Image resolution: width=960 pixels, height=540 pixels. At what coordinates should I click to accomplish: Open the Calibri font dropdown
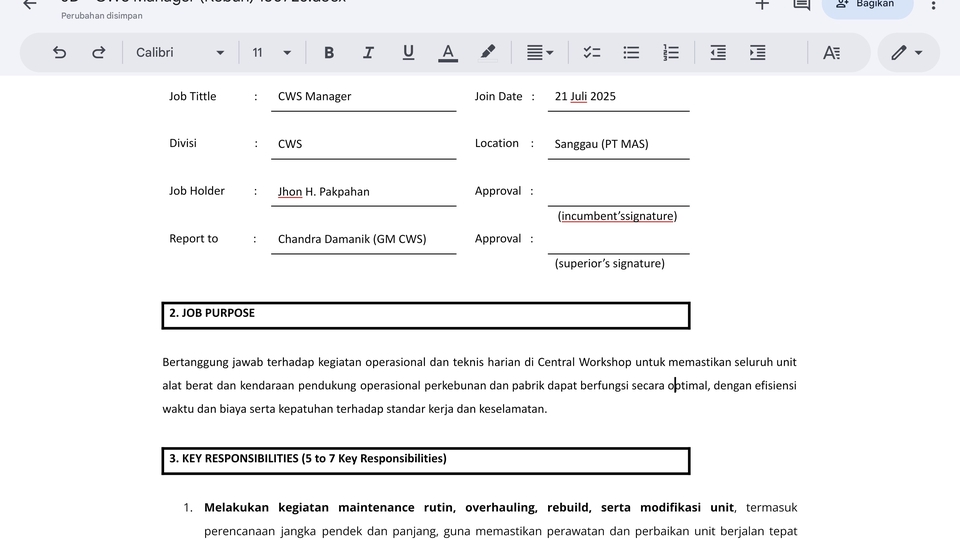pyautogui.click(x=180, y=53)
